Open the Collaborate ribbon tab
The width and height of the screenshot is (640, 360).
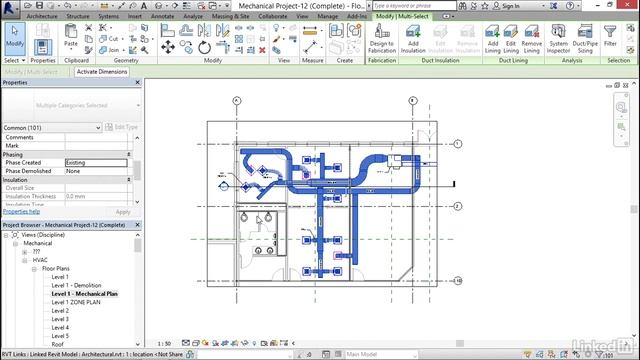(x=273, y=16)
